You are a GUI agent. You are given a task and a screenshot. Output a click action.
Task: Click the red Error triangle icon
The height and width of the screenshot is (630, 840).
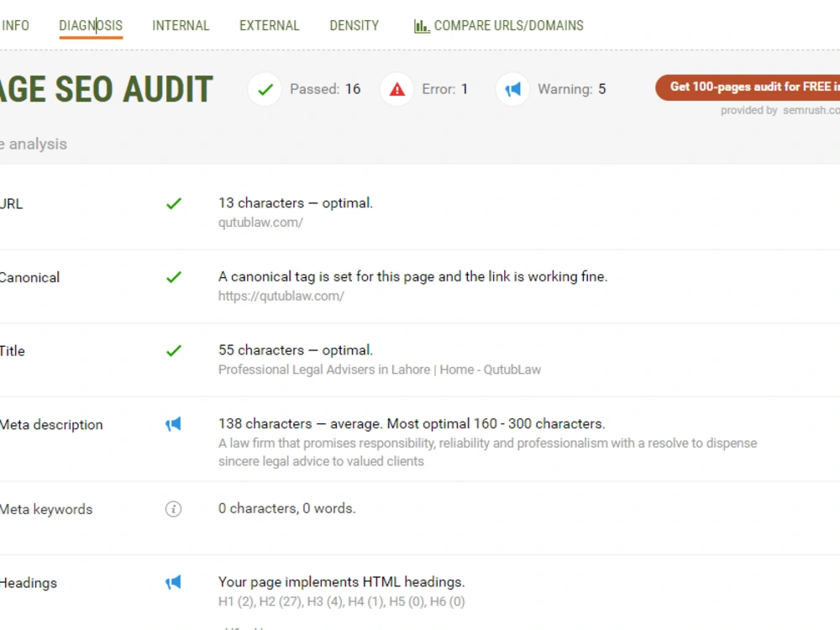[397, 89]
